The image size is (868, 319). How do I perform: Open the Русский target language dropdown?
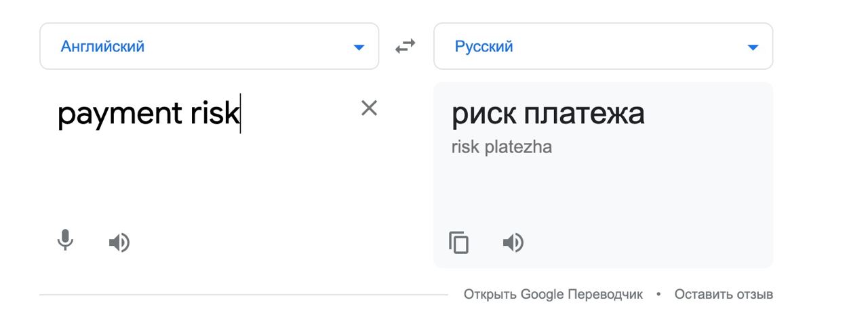pyautogui.click(x=604, y=46)
